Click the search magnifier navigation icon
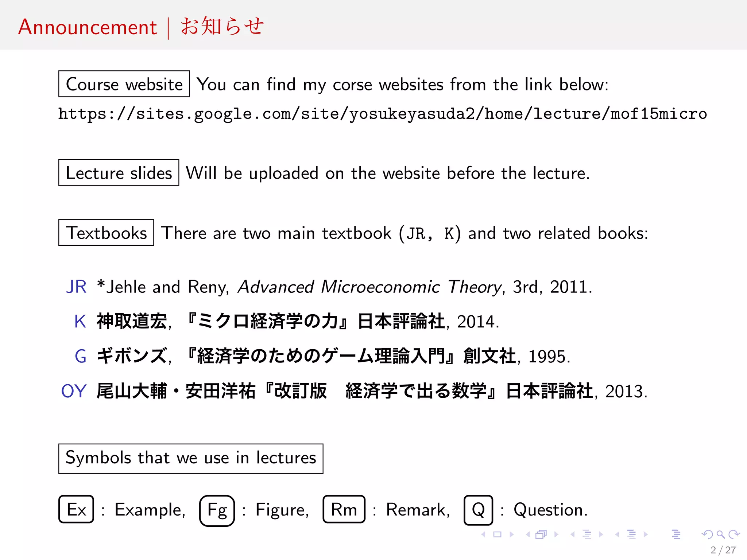This screenshot has height=560, width=747. 720,534
